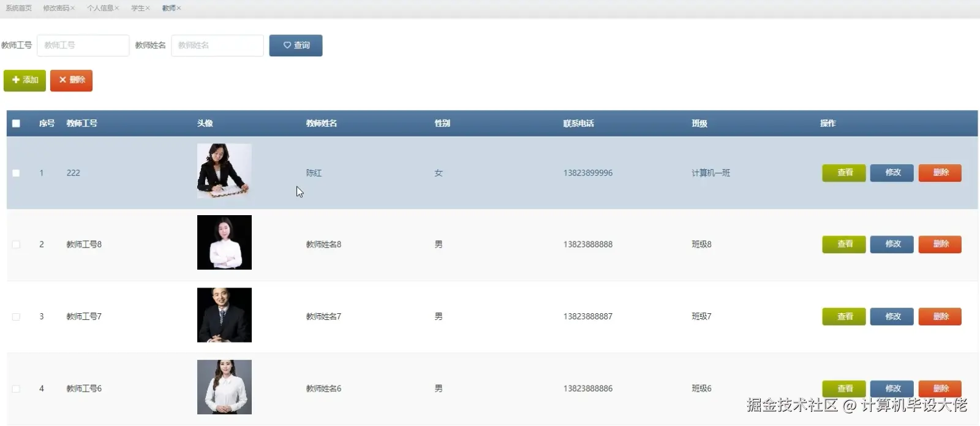Click the 联系电话 column header

tap(579, 123)
